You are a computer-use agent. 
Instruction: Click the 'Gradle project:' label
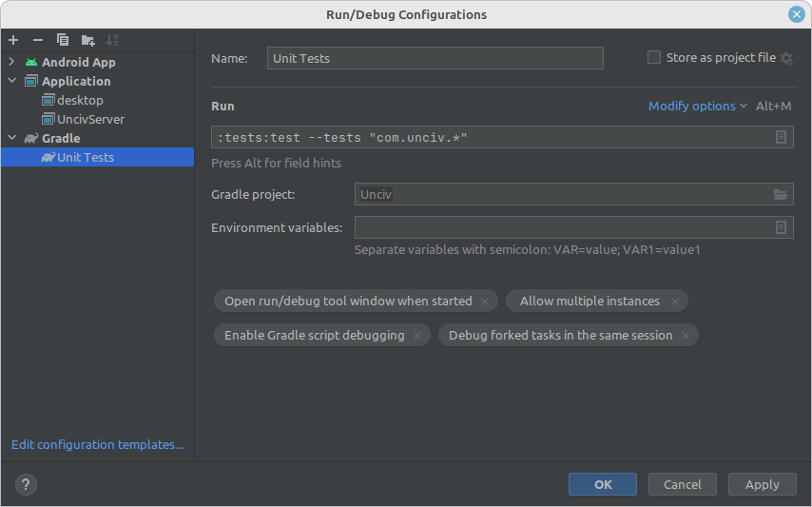253,195
